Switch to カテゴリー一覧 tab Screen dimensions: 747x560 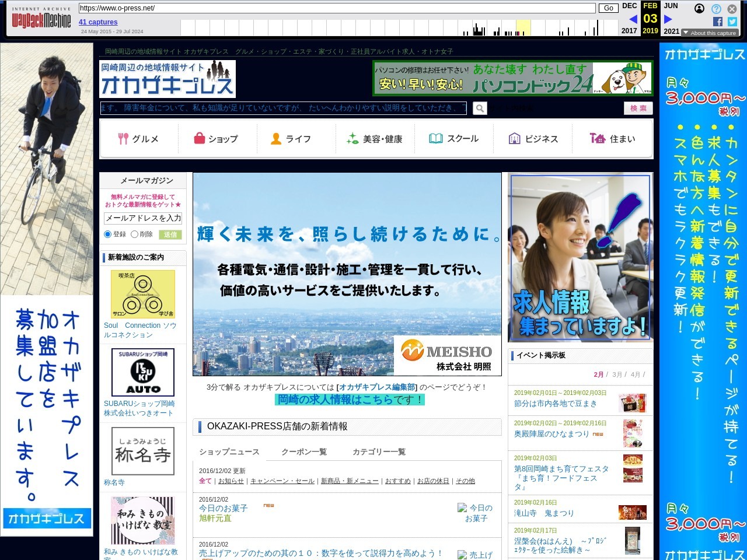379,452
